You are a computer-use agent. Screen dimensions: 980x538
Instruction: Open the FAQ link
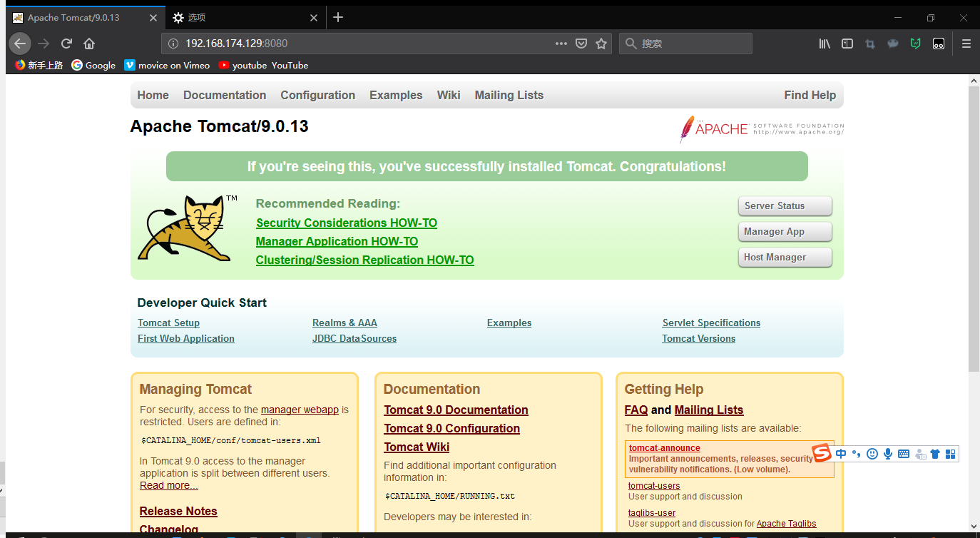pos(636,410)
